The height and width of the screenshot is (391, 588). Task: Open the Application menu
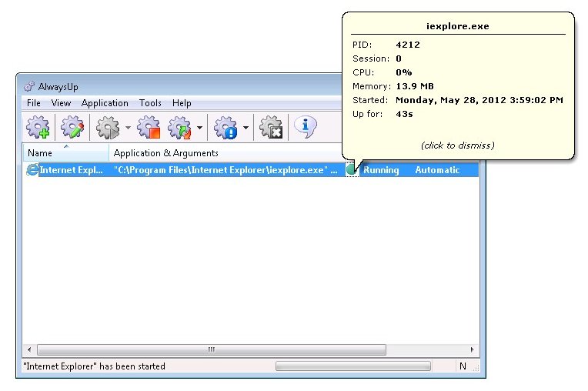[105, 103]
